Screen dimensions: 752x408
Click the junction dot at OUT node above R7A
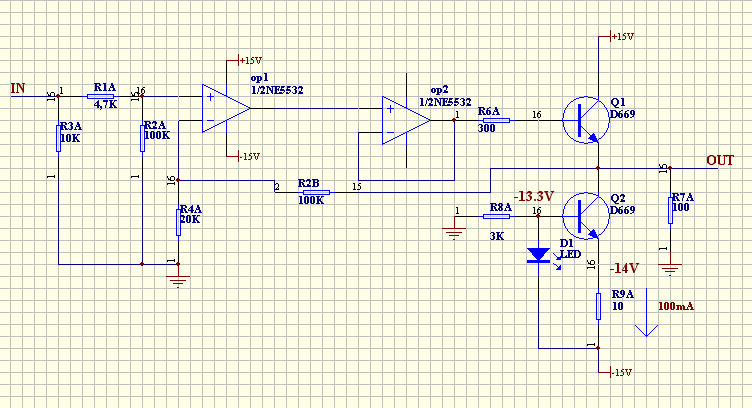coord(670,168)
